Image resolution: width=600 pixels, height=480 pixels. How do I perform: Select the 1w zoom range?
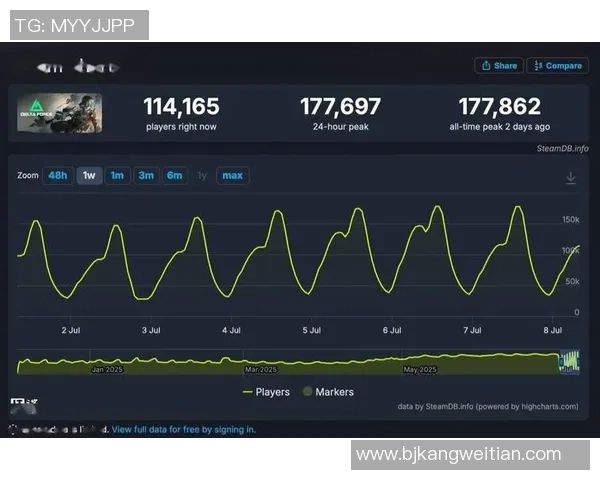pyautogui.click(x=89, y=176)
